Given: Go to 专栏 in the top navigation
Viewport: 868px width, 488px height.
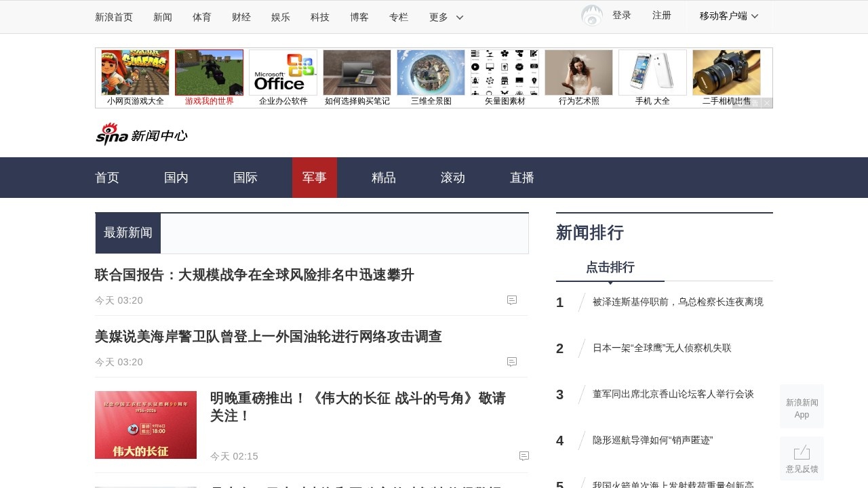Looking at the screenshot, I should coord(399,17).
